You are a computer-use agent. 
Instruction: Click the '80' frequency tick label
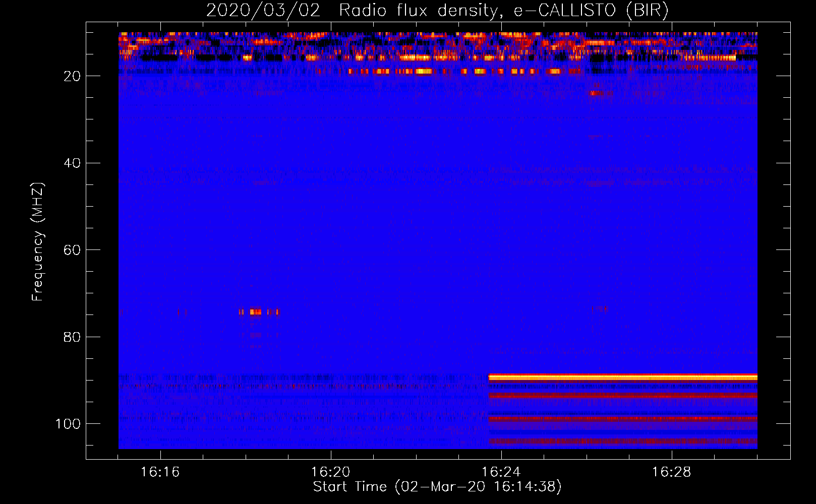coord(72,337)
